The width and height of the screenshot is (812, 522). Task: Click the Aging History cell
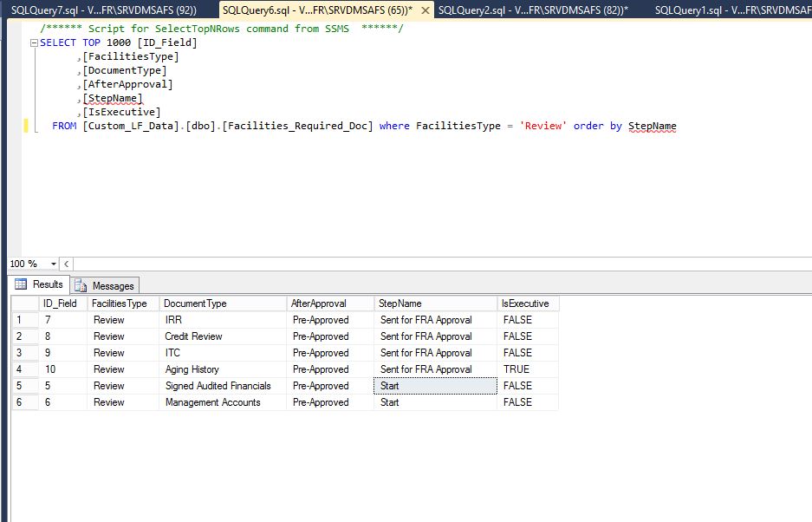click(192, 369)
